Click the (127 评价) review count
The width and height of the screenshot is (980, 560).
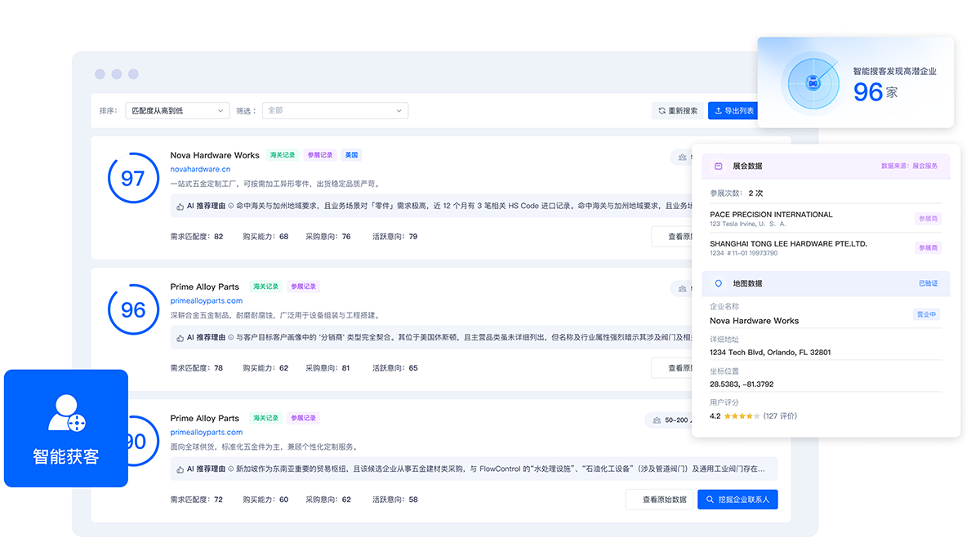point(780,416)
